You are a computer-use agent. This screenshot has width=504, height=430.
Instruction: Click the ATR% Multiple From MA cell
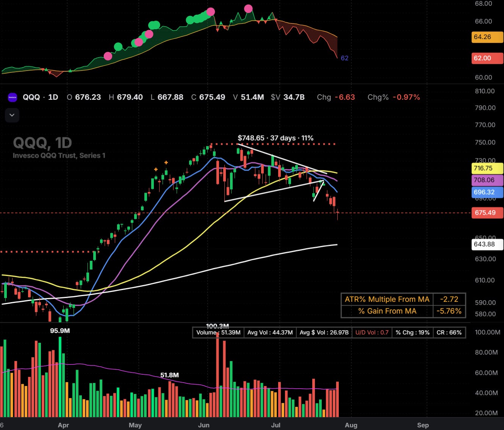click(x=387, y=299)
